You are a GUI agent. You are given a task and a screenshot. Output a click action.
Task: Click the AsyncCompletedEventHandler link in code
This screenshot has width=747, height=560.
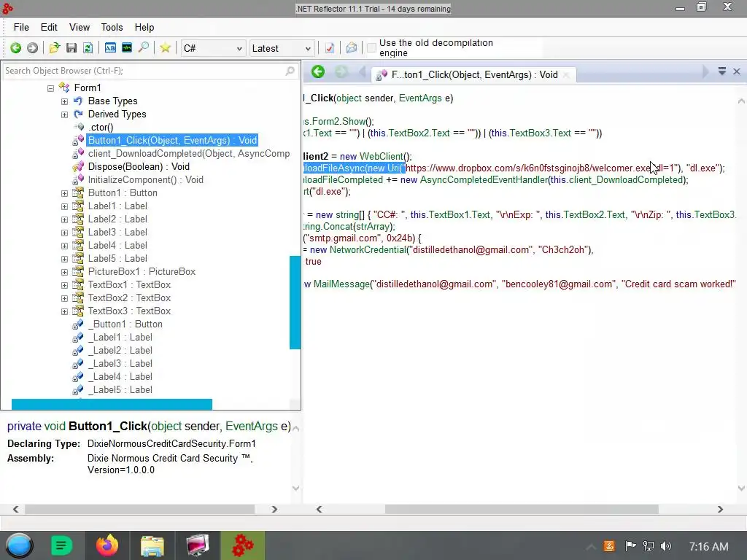pos(484,180)
